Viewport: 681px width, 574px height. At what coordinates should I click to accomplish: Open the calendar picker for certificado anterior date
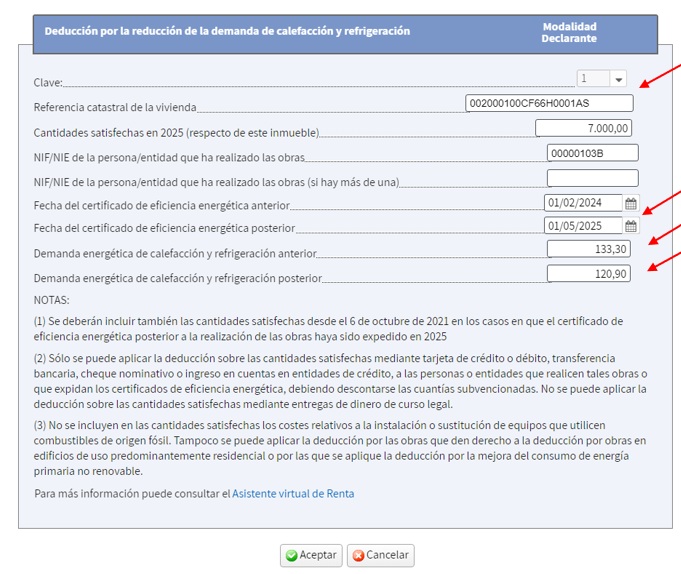631,203
